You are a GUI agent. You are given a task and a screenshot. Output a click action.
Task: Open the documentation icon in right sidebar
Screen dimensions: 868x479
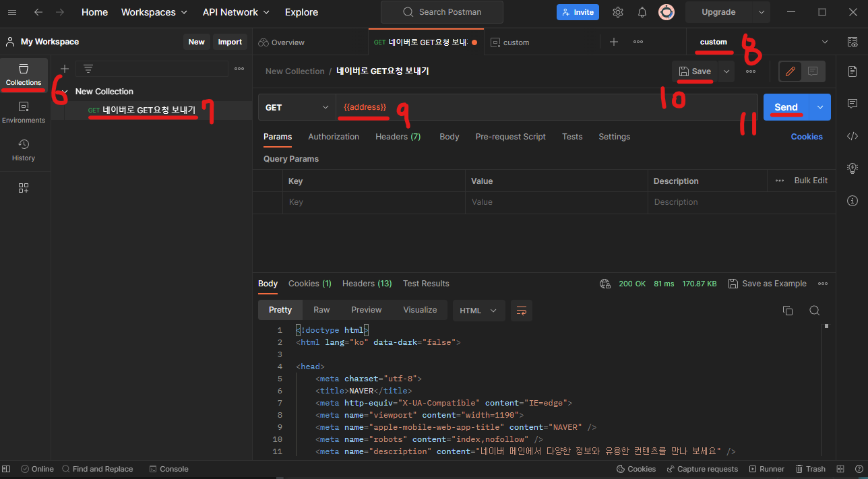tap(852, 71)
